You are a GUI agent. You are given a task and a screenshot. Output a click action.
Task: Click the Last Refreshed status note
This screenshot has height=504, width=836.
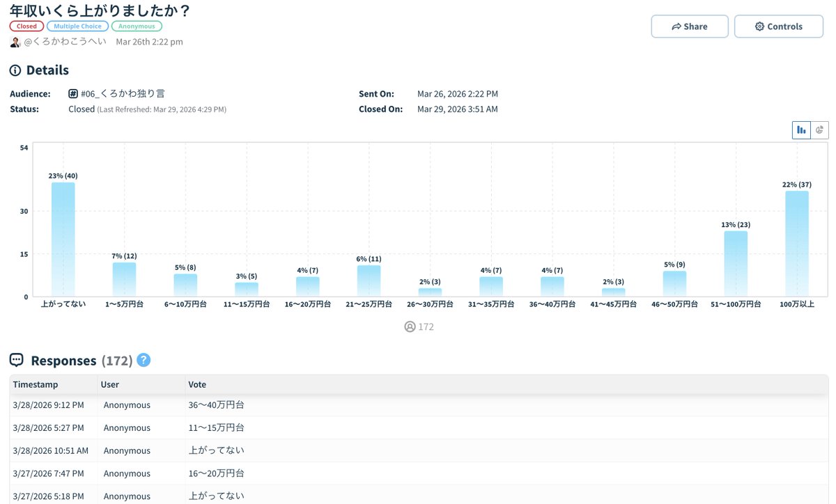coord(162,110)
